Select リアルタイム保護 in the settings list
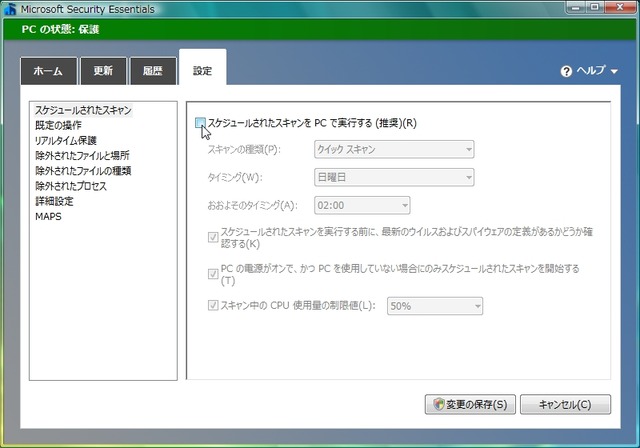 [x=66, y=140]
